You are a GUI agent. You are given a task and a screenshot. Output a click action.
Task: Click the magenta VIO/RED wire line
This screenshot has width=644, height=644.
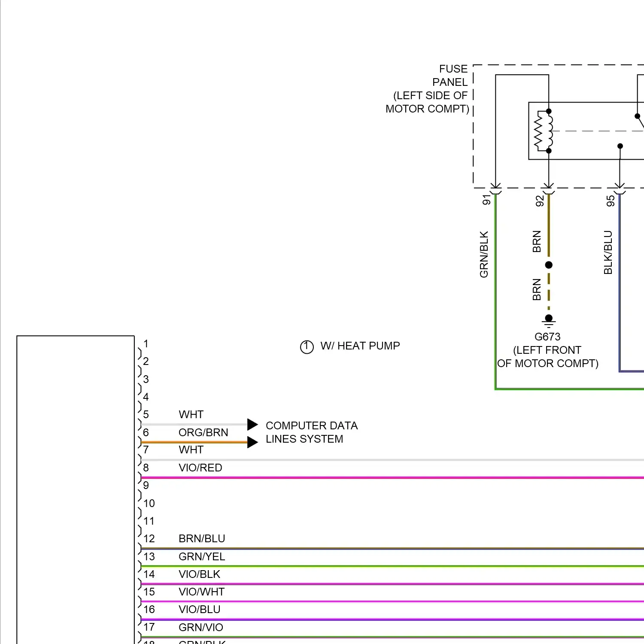click(392, 477)
